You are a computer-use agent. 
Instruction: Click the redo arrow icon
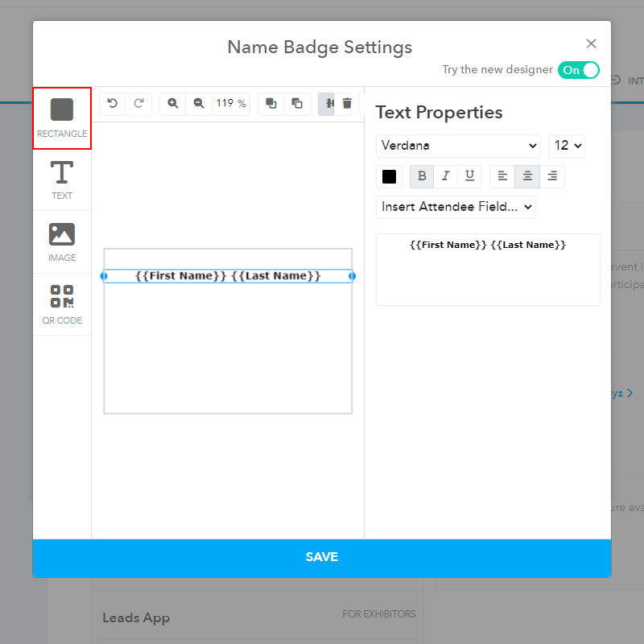138,103
